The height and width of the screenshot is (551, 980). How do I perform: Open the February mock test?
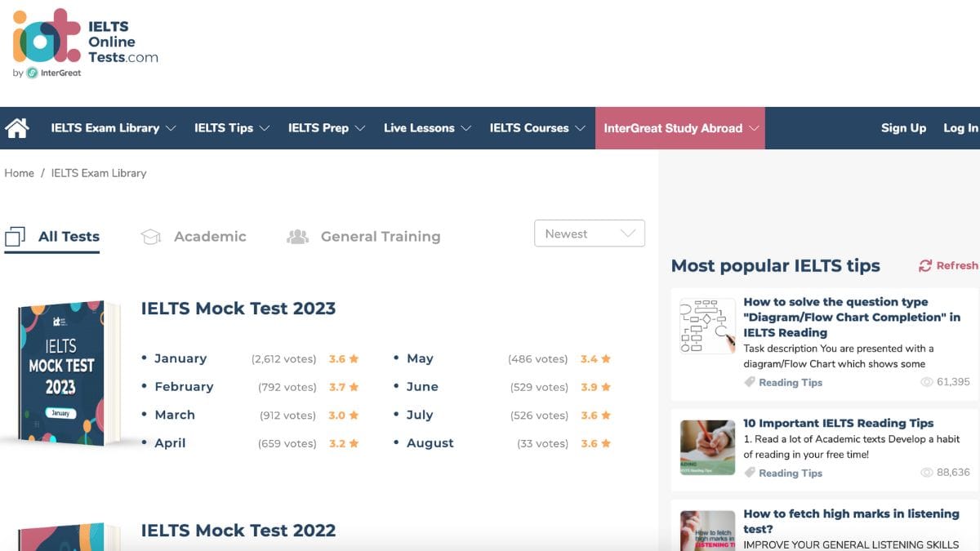coord(184,387)
